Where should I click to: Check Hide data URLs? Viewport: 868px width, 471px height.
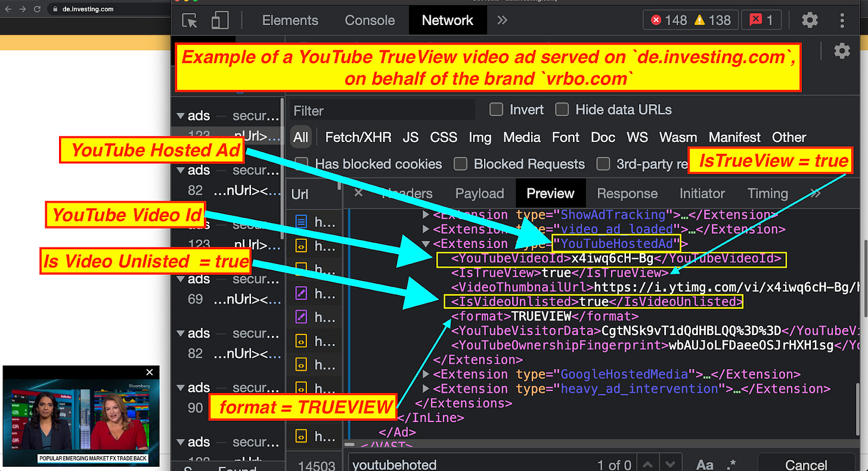point(562,110)
